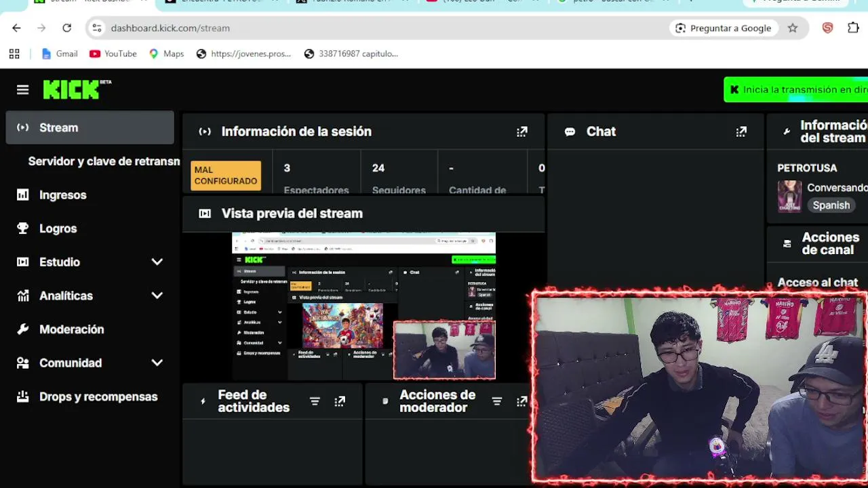The height and width of the screenshot is (488, 868).
Task: Click the Spanish language tag
Action: tap(831, 205)
